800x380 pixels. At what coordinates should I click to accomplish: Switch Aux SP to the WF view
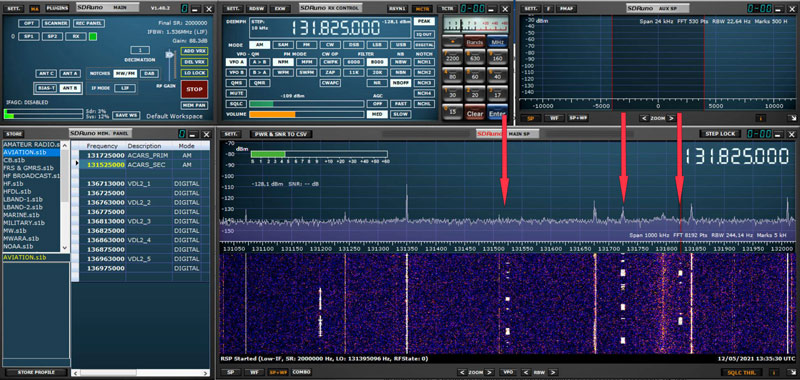pos(554,118)
